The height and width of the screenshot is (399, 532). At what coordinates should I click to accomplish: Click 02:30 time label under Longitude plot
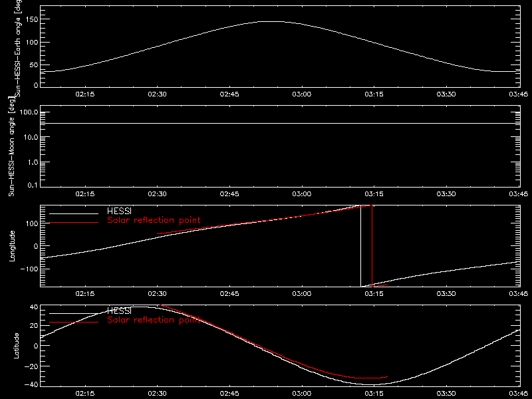tap(157, 293)
